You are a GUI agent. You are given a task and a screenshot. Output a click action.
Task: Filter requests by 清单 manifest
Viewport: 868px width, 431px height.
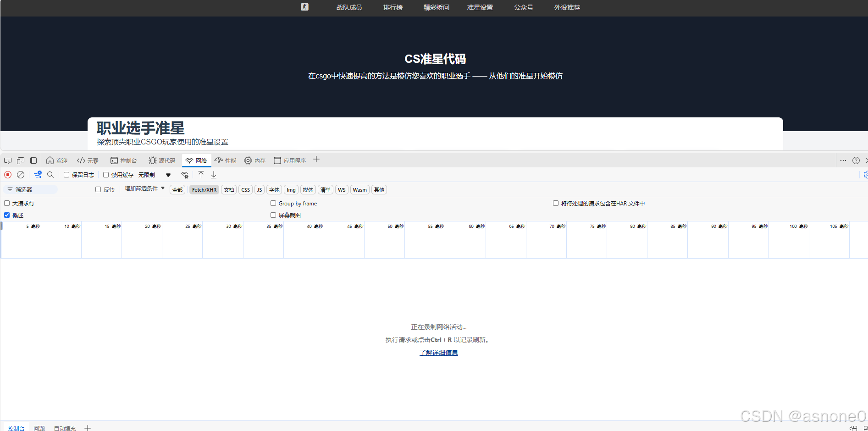[326, 190]
